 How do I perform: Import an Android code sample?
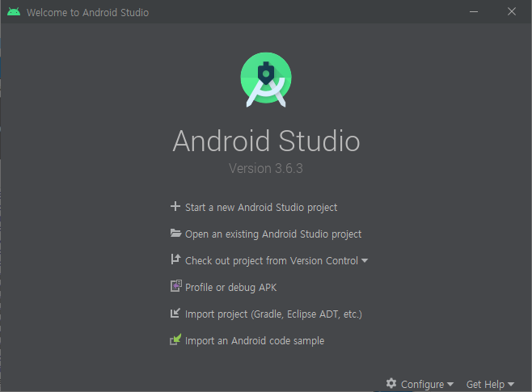[x=255, y=341]
